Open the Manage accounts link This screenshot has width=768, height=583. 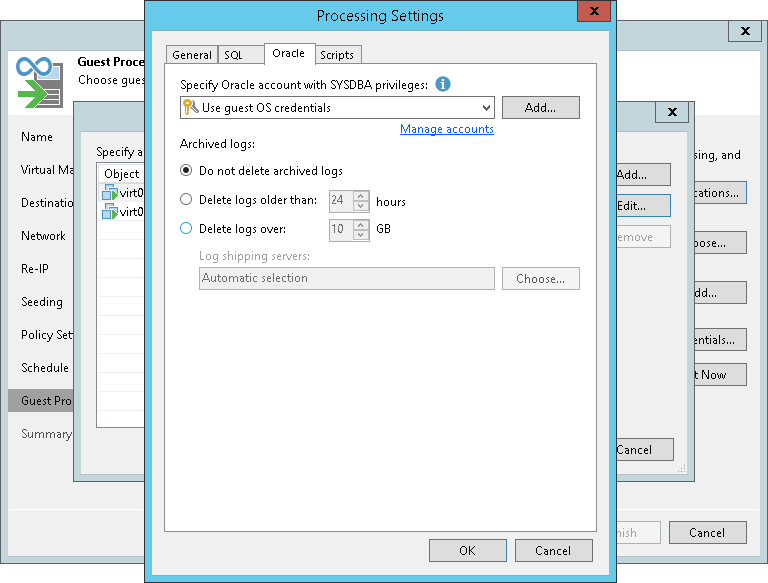[447, 129]
